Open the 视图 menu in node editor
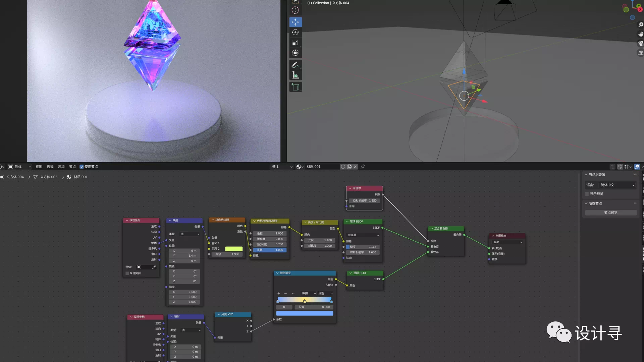Viewport: 644px width, 362px height. 39,167
